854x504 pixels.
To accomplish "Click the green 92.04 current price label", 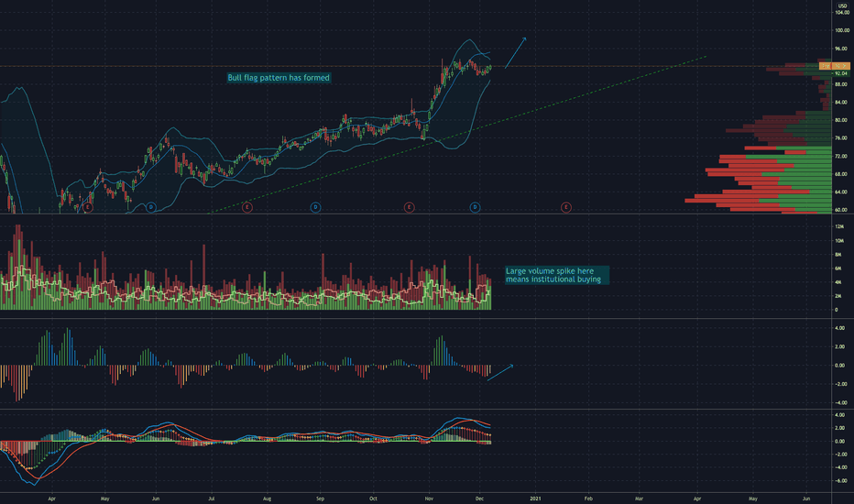I will (x=841, y=73).
